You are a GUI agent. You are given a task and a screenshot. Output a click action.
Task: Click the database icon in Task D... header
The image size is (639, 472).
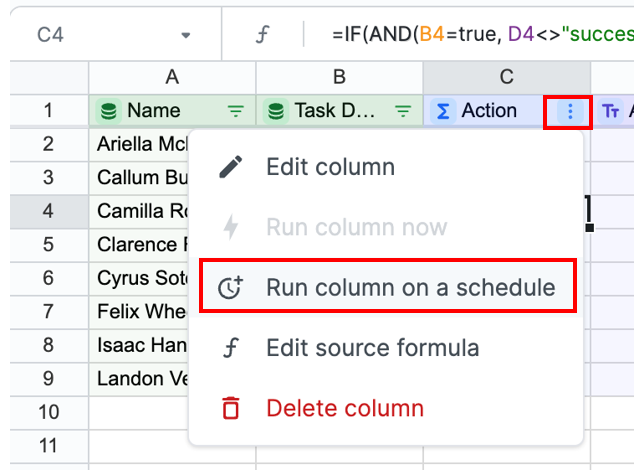[x=276, y=111]
